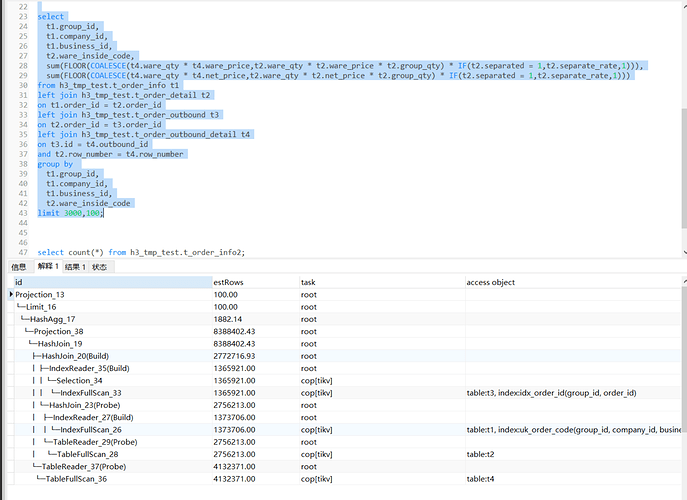Click the estRows column header
This screenshot has height=500, width=687.
click(255, 282)
